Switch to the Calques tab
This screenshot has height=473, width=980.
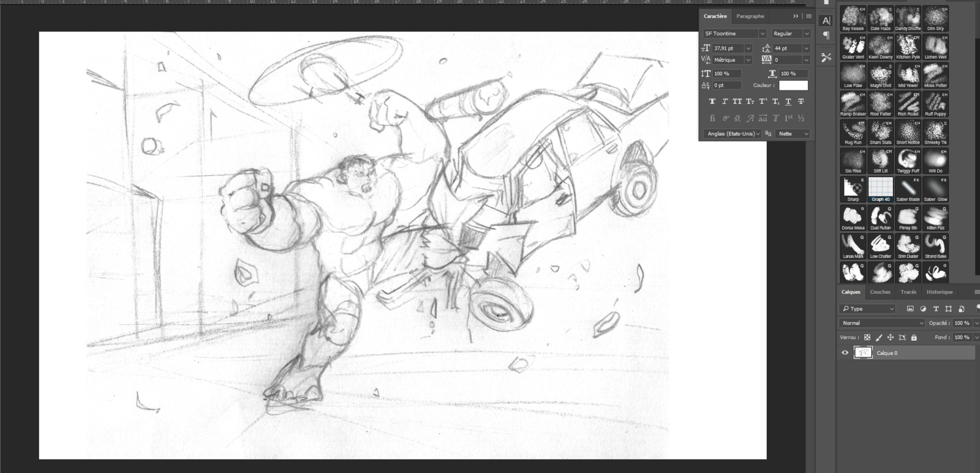tap(851, 292)
